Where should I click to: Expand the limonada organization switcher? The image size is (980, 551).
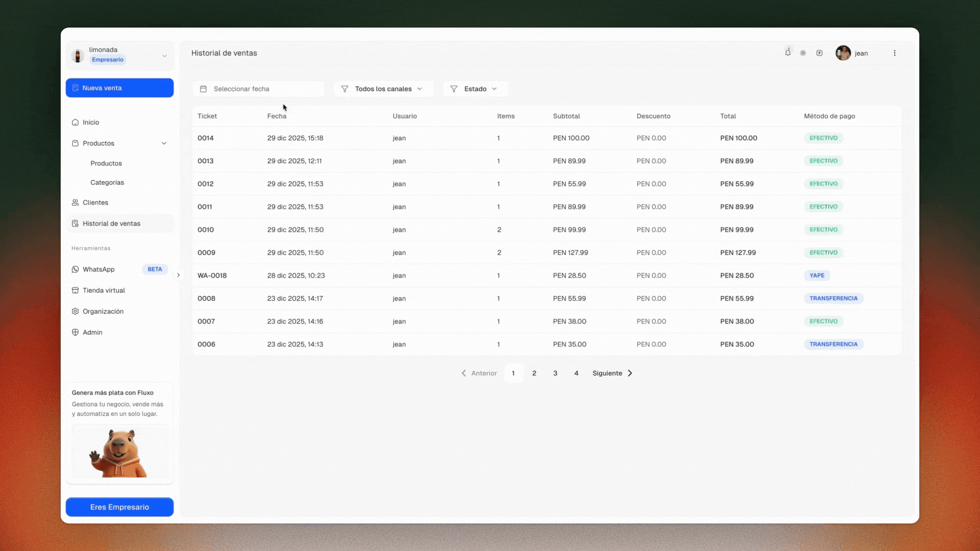coord(164,56)
